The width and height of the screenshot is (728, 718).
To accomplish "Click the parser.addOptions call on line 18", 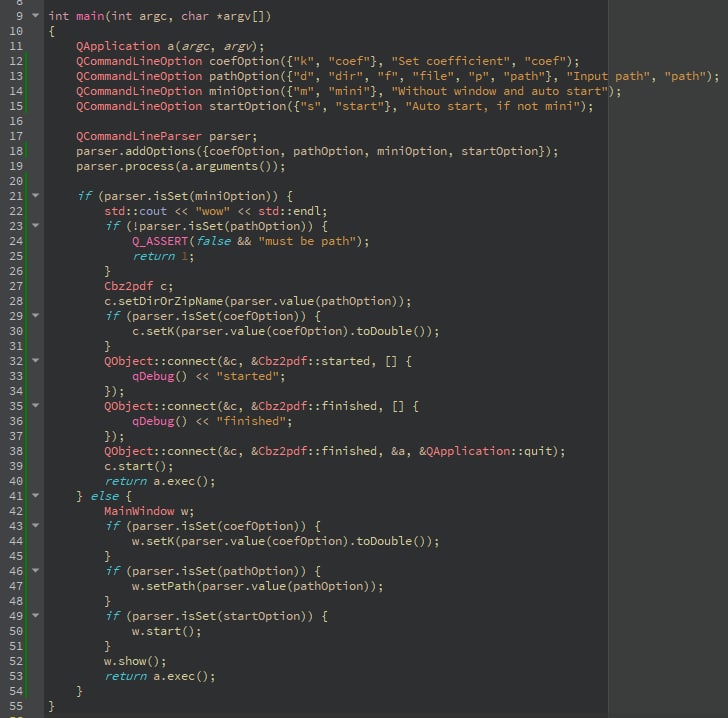I will click(317, 151).
